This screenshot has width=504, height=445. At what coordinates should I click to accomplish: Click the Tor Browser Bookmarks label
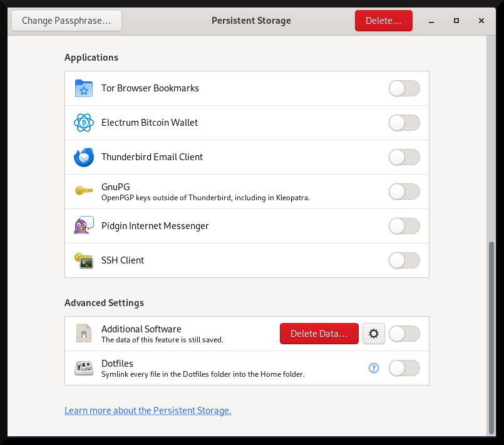150,88
